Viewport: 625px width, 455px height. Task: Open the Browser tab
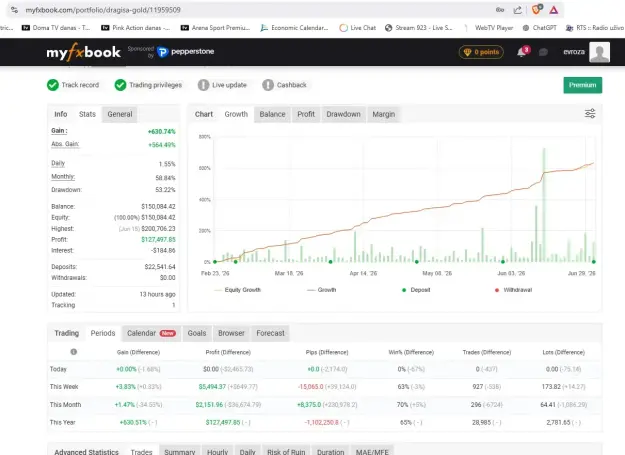(231, 333)
